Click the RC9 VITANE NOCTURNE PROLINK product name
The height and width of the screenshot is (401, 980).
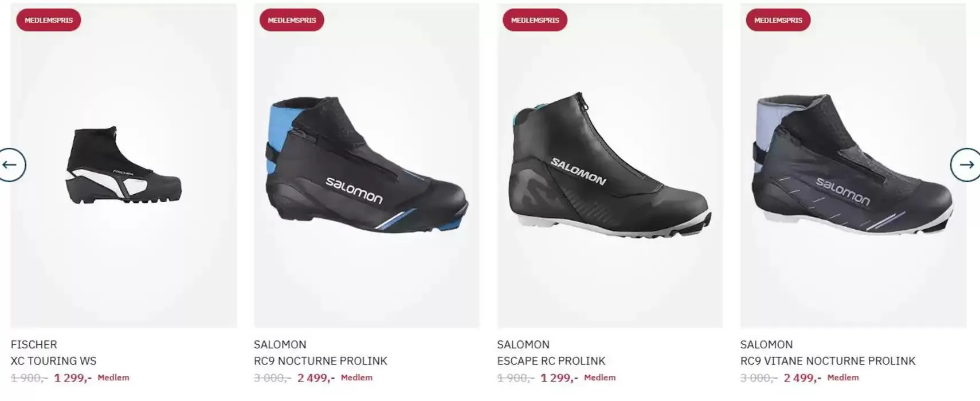coord(828,361)
